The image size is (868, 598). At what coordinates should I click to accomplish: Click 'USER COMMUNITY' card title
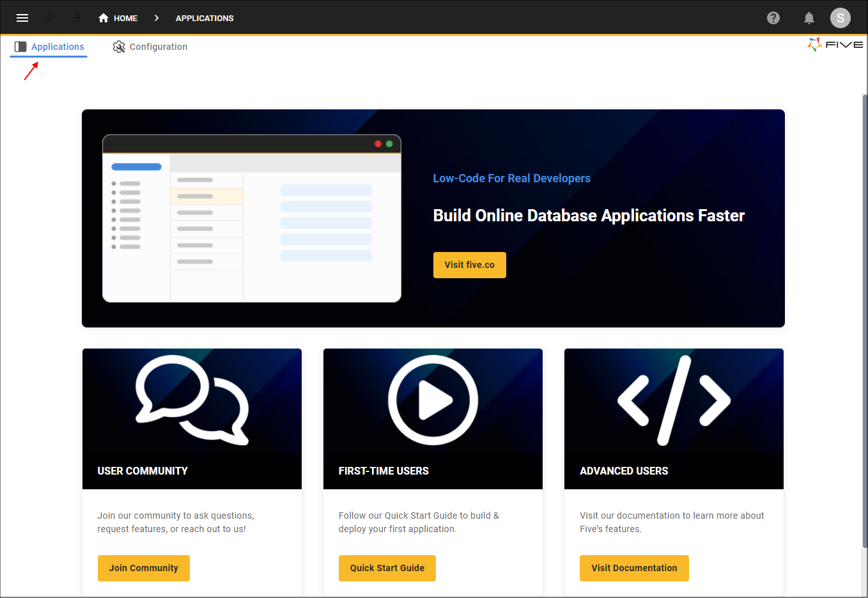143,471
